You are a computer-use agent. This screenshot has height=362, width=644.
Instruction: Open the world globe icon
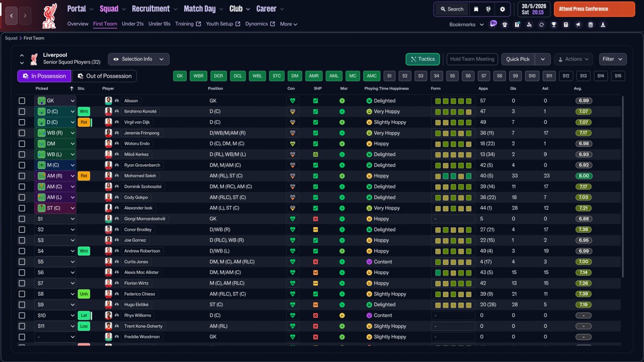(x=489, y=9)
